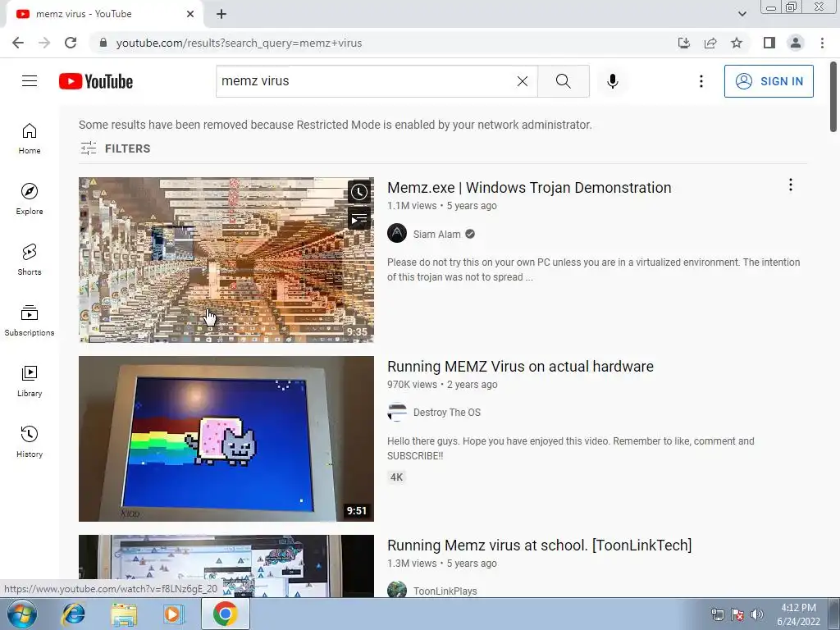Click the page vertical scrollbar thumb
The image size is (840, 630).
(x=833, y=98)
